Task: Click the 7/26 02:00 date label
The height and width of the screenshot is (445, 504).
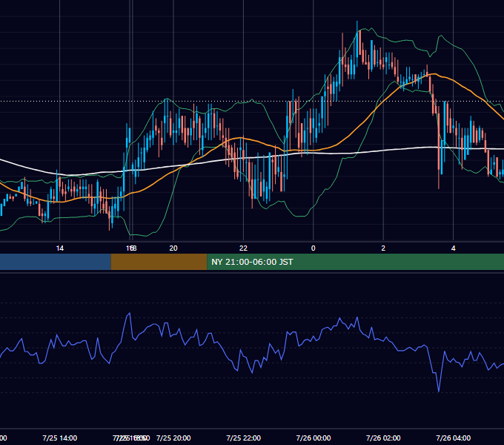Action: coord(383,438)
